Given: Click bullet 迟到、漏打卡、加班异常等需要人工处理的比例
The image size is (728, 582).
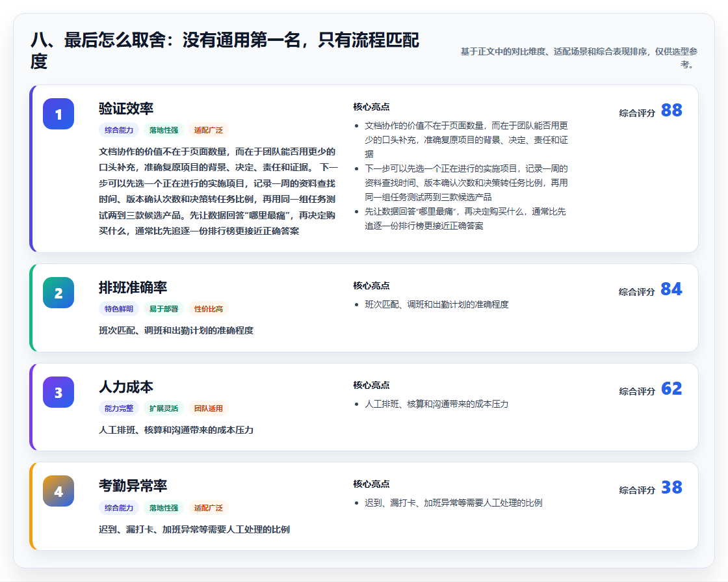Looking at the screenshot, I should tap(454, 503).
